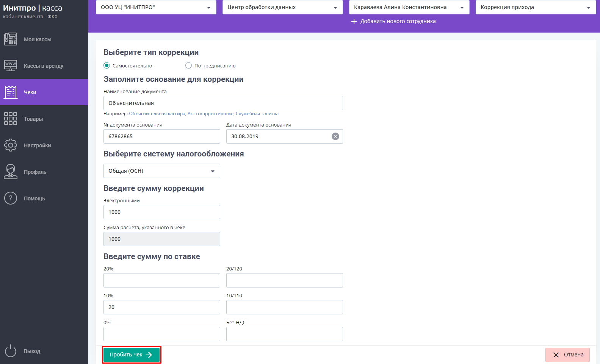Click the question mark Помощь icon

tap(11, 198)
